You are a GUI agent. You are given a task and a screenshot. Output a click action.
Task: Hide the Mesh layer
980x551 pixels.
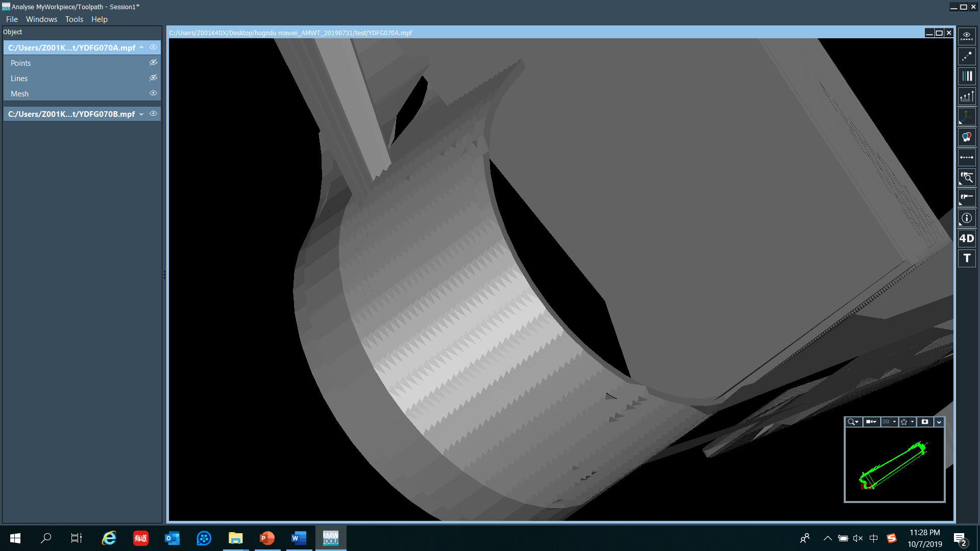(153, 93)
